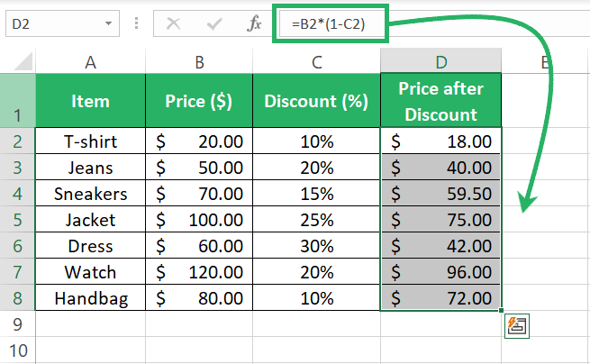Image resolution: width=590 pixels, height=364 pixels.
Task: Select row 5 header
Action: [18, 219]
